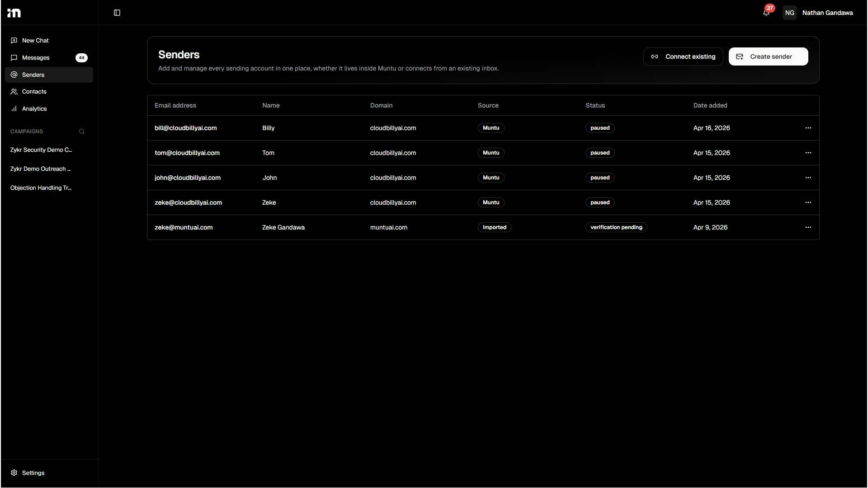The image size is (868, 488).
Task: Open the notifications bell
Action: [x=766, y=13]
